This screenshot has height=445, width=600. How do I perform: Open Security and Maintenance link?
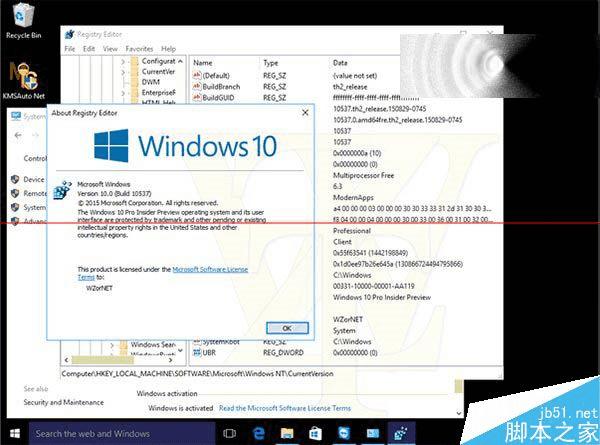[x=64, y=402]
